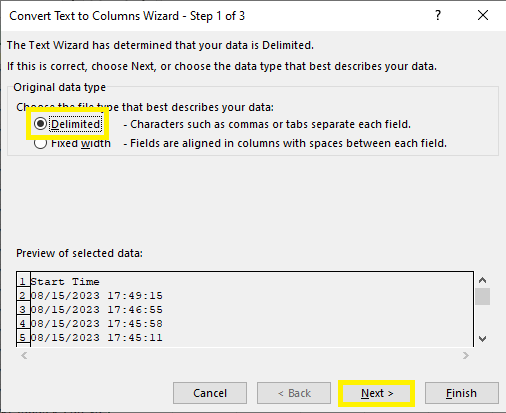This screenshot has height=413, width=506.
Task: Click the preview's scroll left arrow
Action: click(x=24, y=356)
